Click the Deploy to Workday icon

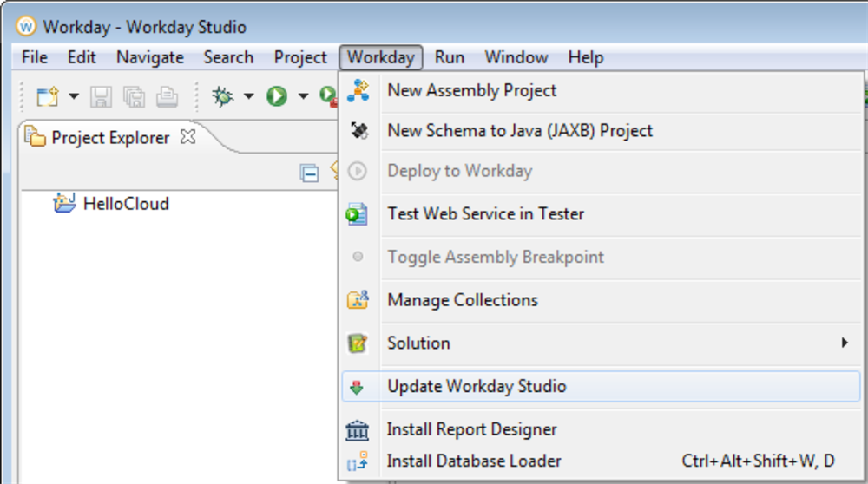(358, 171)
